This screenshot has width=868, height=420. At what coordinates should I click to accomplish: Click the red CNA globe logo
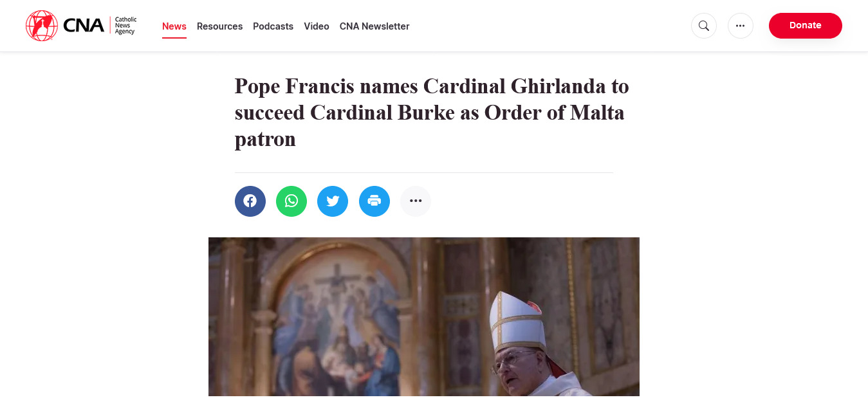pos(41,26)
